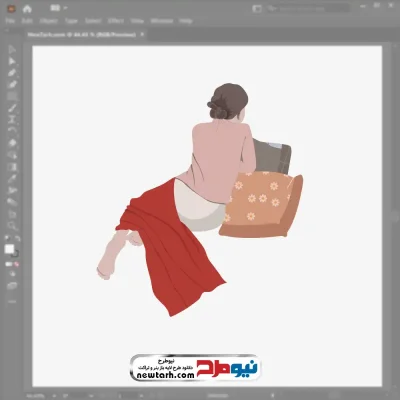Click the arrange windows icon near search
This screenshot has height=400, width=400.
point(257,9)
